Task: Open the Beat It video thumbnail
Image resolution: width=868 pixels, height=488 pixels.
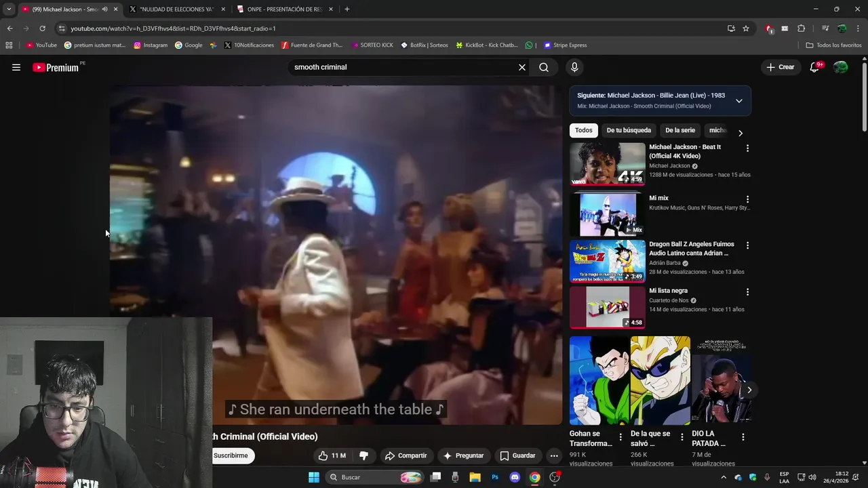Action: click(x=608, y=163)
